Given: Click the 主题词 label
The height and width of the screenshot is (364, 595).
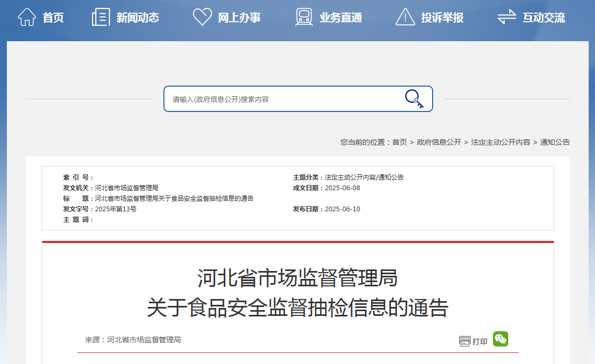Looking at the screenshot, I should coord(78,220).
